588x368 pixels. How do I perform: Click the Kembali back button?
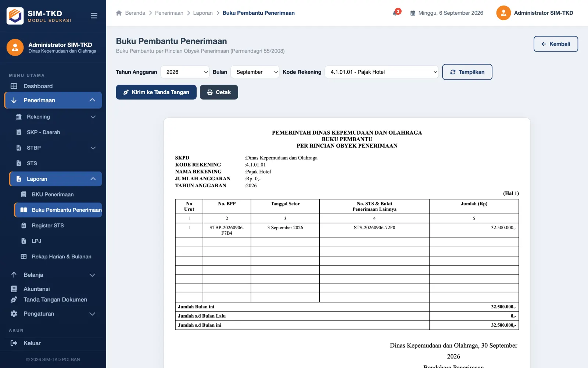coord(556,44)
